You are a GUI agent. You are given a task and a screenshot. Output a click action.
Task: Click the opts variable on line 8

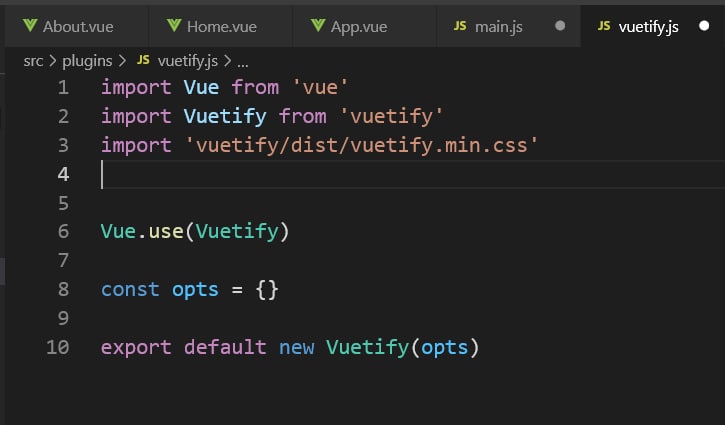195,290
